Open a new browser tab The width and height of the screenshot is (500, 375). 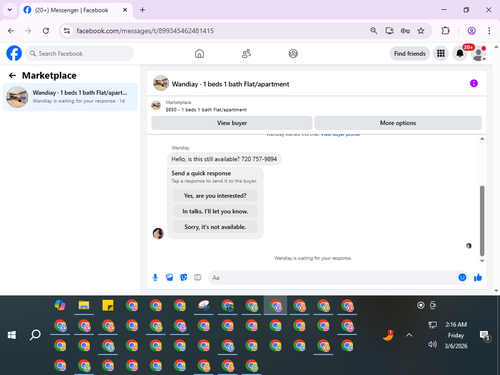142,10
